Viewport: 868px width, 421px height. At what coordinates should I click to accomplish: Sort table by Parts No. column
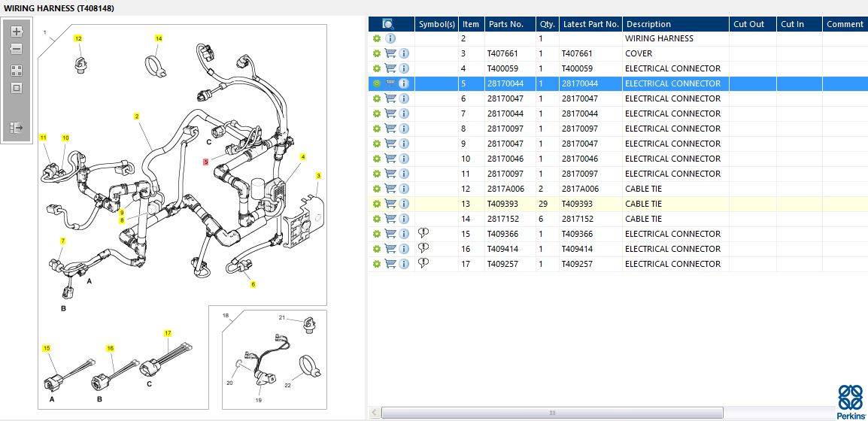click(x=505, y=24)
